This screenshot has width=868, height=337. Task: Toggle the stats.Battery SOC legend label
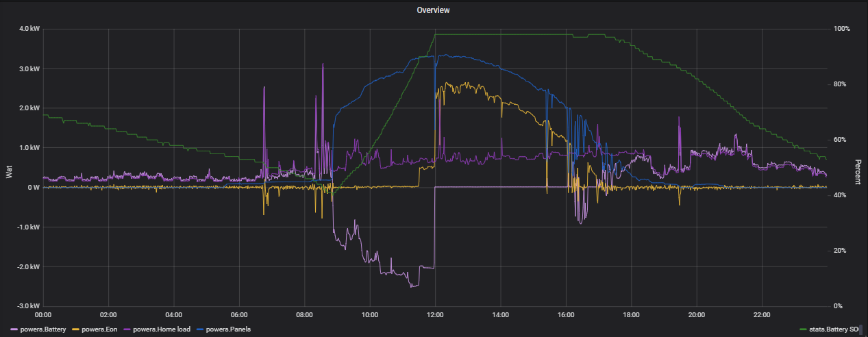(x=834, y=329)
